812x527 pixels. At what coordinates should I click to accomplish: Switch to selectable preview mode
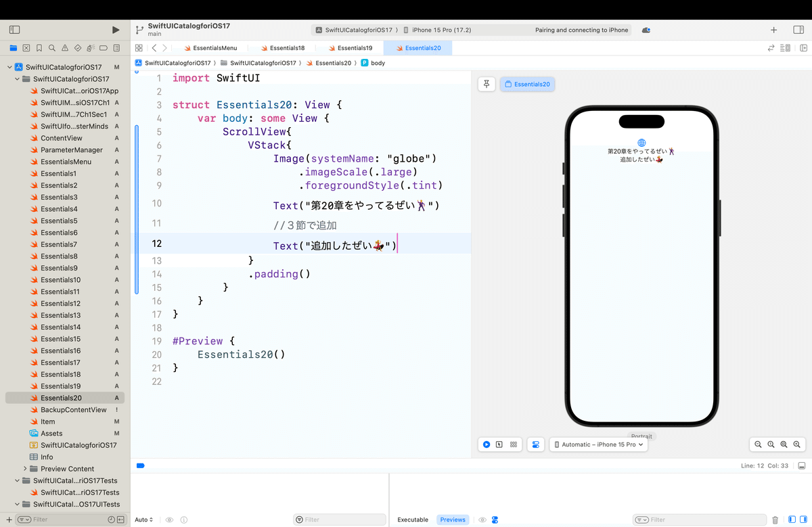click(x=499, y=444)
